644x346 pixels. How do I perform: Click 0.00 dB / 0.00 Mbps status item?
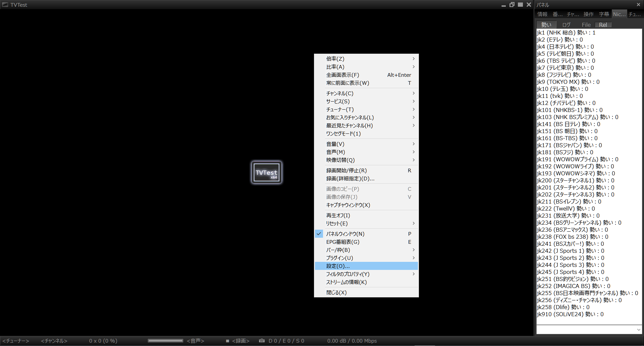tap(352, 341)
